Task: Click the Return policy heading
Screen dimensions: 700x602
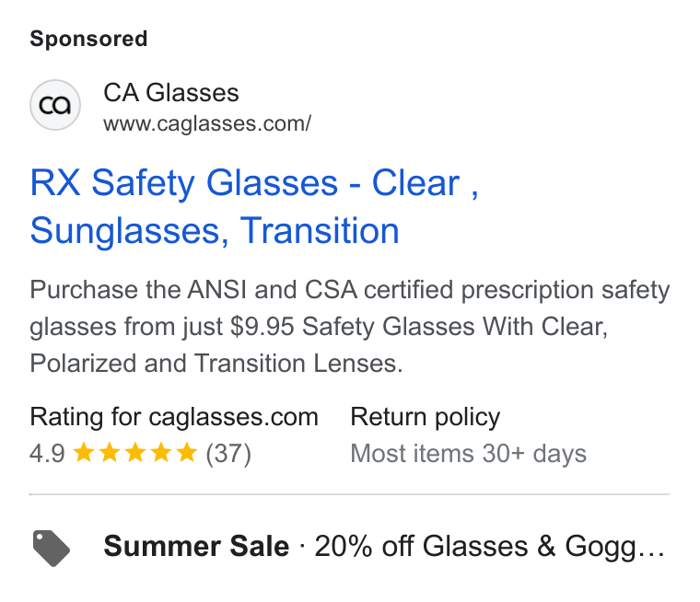Action: [x=426, y=417]
